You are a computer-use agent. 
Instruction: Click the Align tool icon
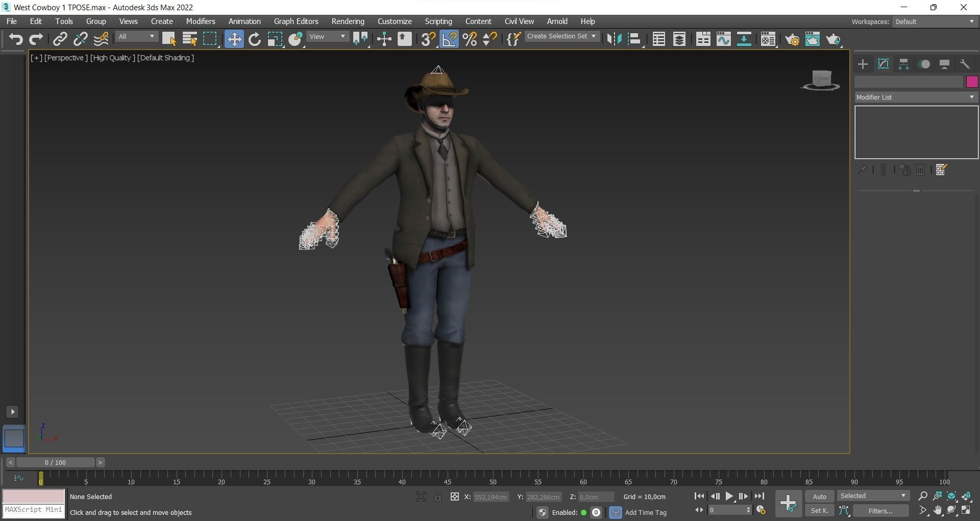(634, 39)
